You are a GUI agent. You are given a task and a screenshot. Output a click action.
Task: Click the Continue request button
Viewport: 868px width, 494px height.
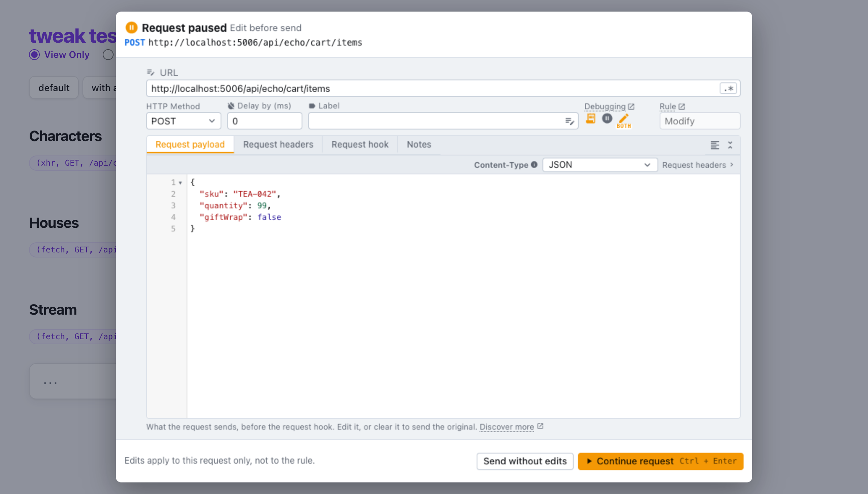tap(660, 461)
